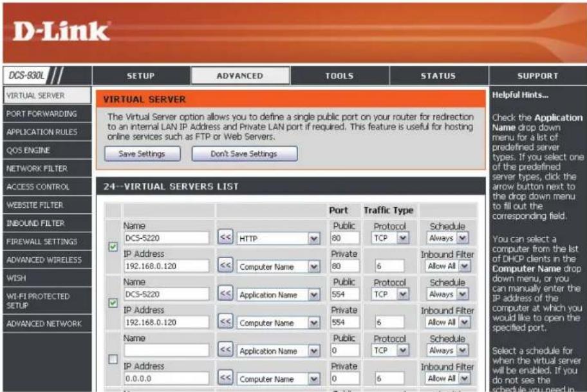Click << beside second 192.168.0.120 address
This screenshot has height=392, width=587.
coord(225,321)
